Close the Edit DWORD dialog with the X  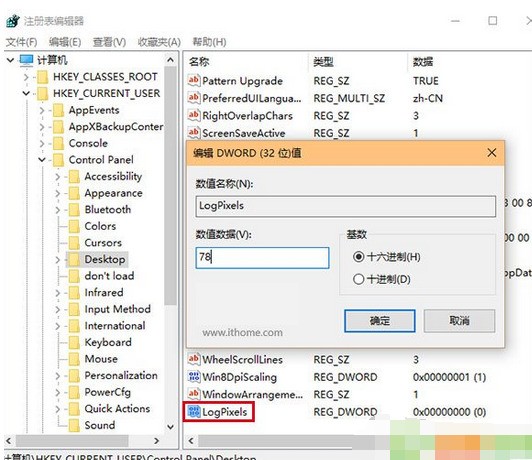click(x=492, y=153)
